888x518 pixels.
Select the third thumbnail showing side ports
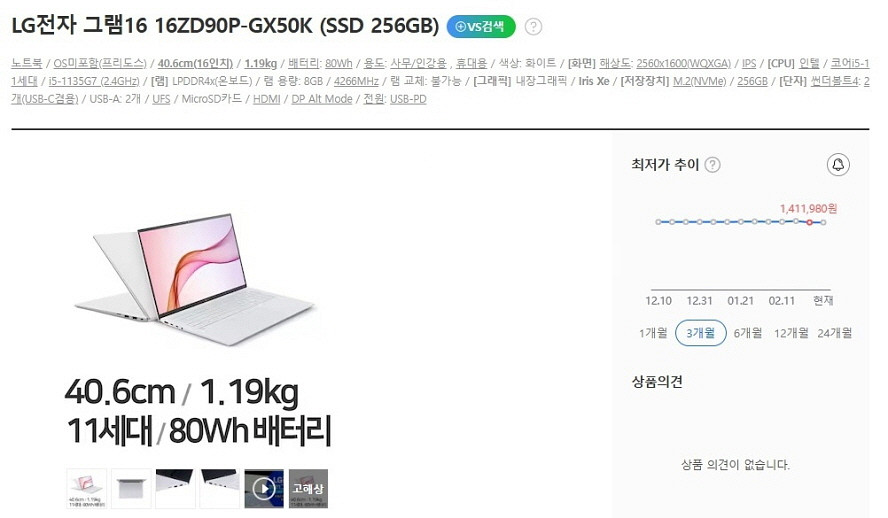coord(175,489)
